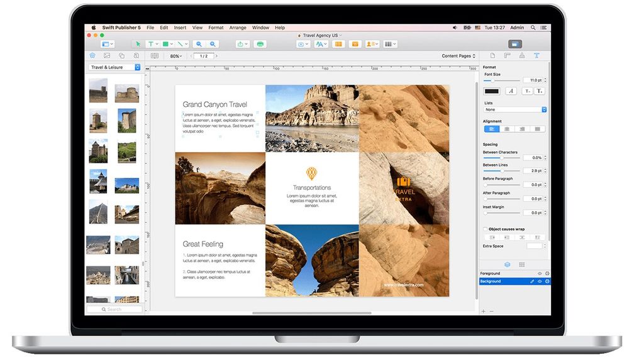Select the shape insertion tool
Screen dimensions: 644x362
(x=166, y=44)
